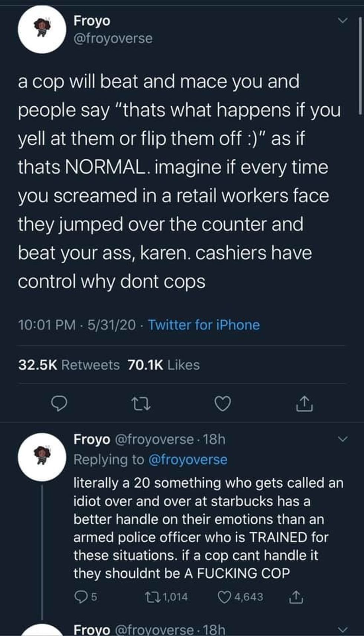The image size is (364, 636).
Task: Open the Twitter for iPhone link
Action: (204, 325)
